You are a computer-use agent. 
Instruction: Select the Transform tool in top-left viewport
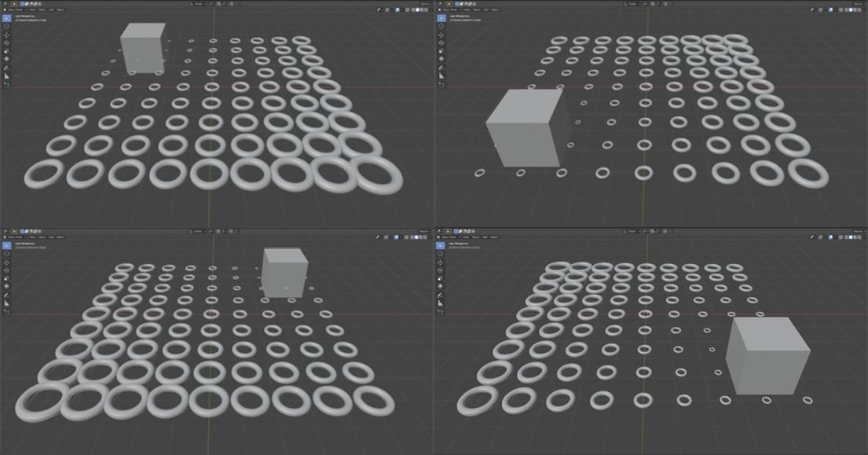6,59
